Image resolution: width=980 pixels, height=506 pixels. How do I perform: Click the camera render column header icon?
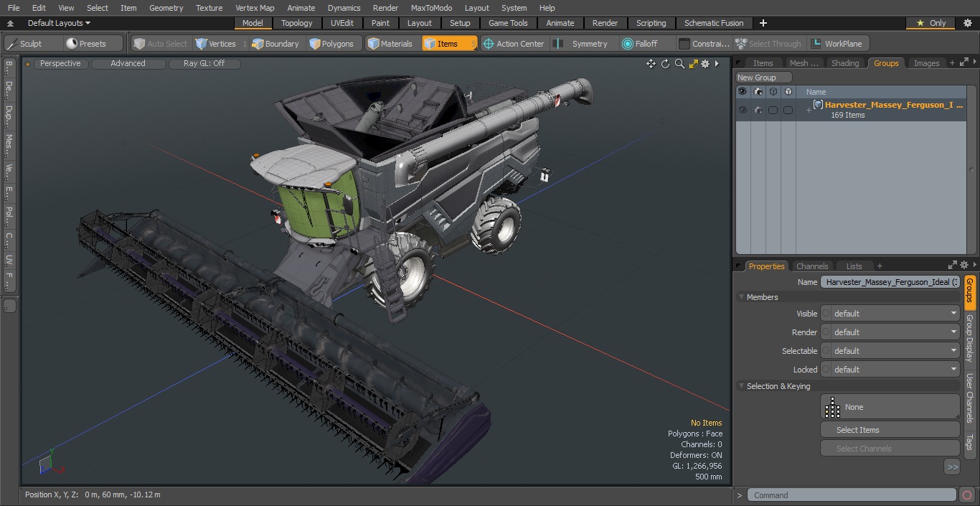coord(758,92)
